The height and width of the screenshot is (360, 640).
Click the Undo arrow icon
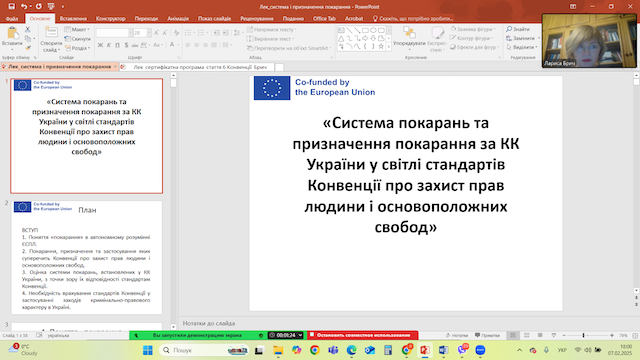click(x=24, y=7)
